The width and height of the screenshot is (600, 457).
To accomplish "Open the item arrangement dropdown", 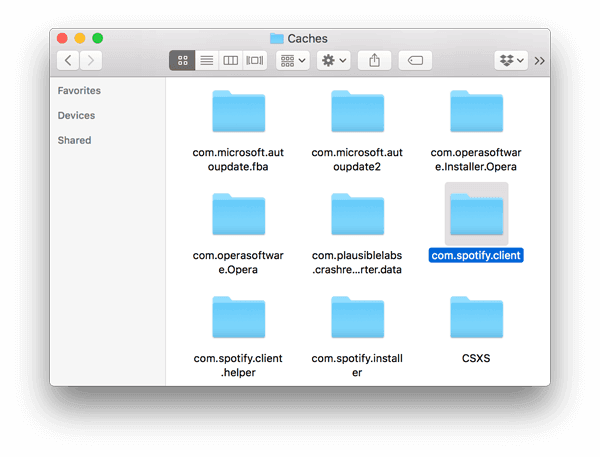I will click(293, 60).
